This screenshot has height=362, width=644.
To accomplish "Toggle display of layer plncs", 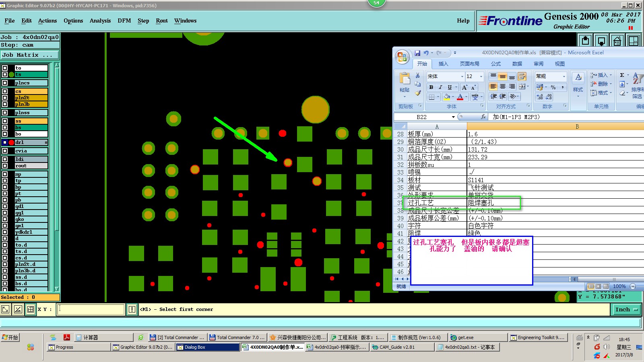I will coord(5,83).
